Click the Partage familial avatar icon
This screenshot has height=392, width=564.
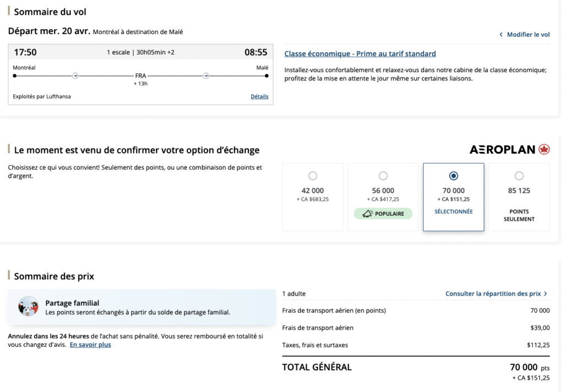(28, 307)
